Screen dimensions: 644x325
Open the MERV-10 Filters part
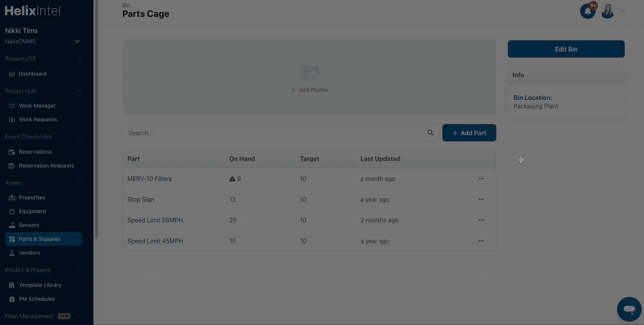tap(150, 179)
